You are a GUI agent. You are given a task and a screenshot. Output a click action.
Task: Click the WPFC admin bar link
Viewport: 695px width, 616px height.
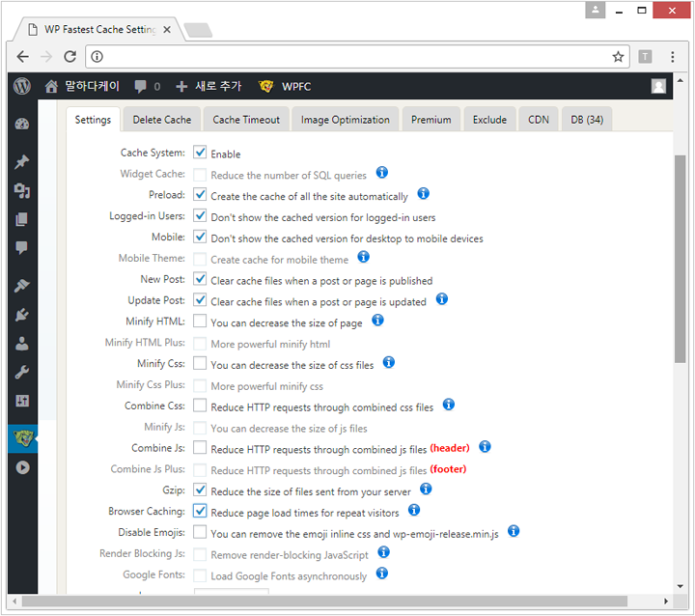(x=286, y=86)
